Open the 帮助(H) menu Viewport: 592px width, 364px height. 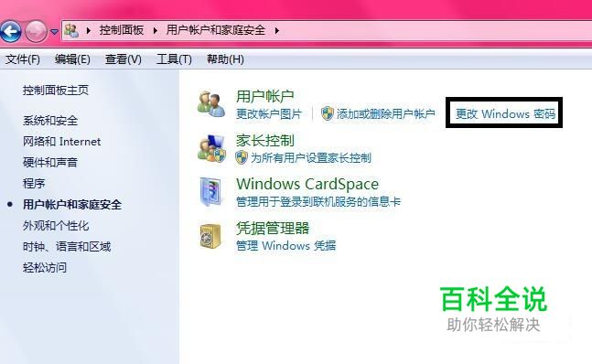(x=225, y=59)
